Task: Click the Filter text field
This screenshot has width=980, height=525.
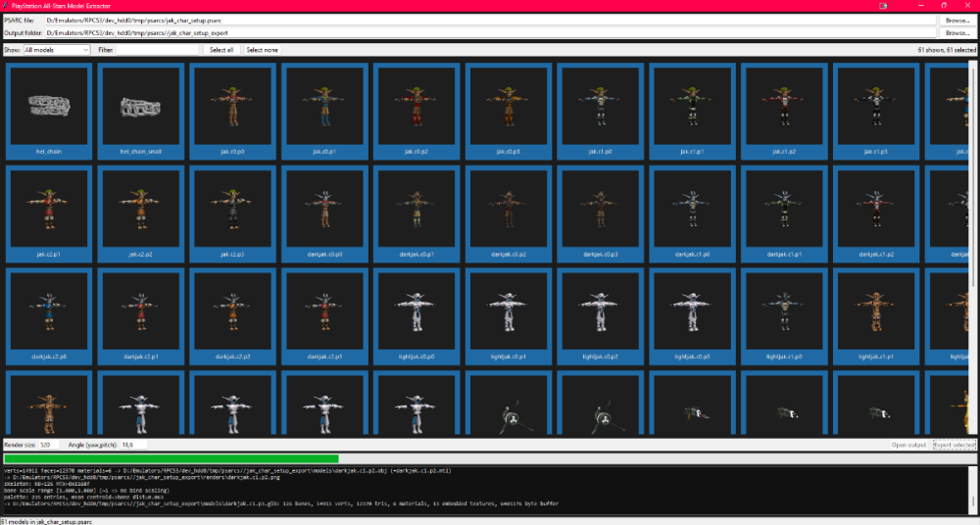Action: pyautogui.click(x=158, y=50)
